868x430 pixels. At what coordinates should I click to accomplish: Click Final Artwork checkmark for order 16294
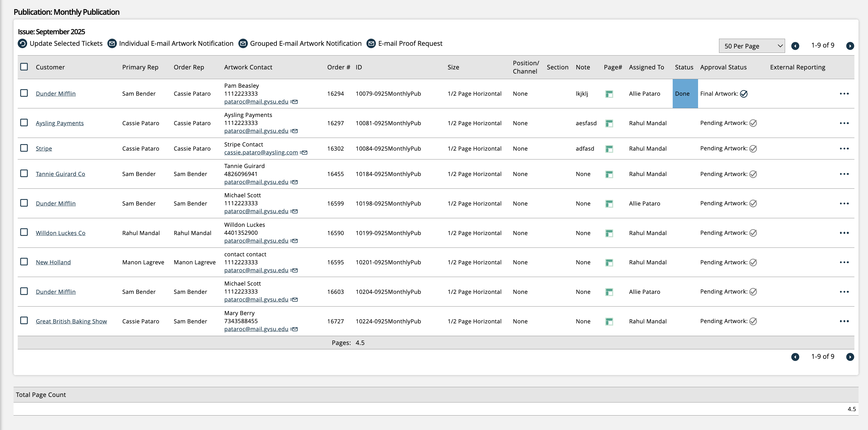[744, 94]
